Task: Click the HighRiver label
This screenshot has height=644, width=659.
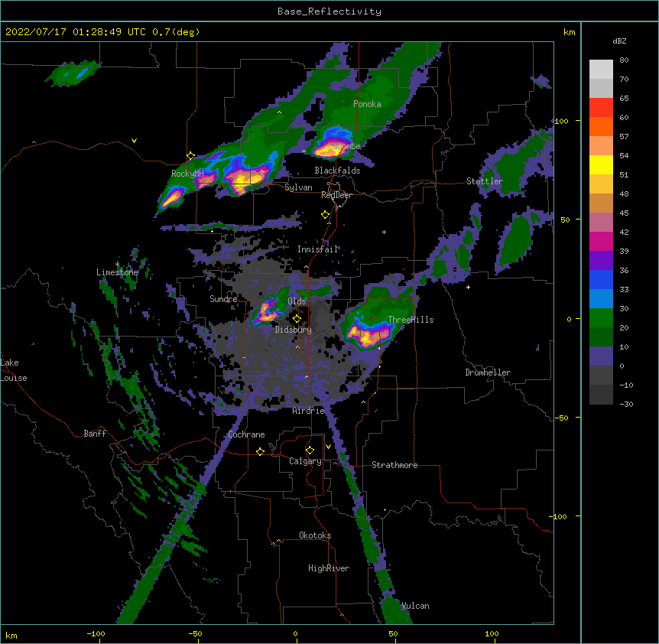Action: pos(329,568)
